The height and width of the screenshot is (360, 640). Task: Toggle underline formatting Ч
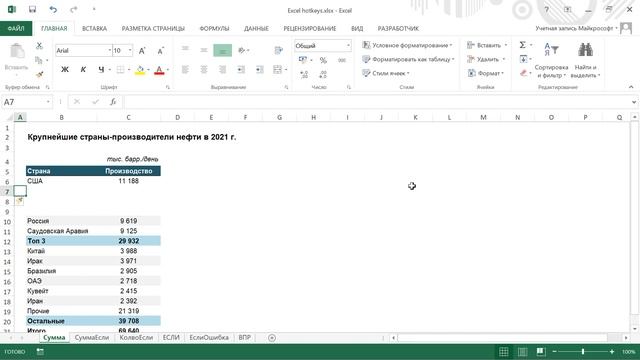pyautogui.click(x=101, y=70)
